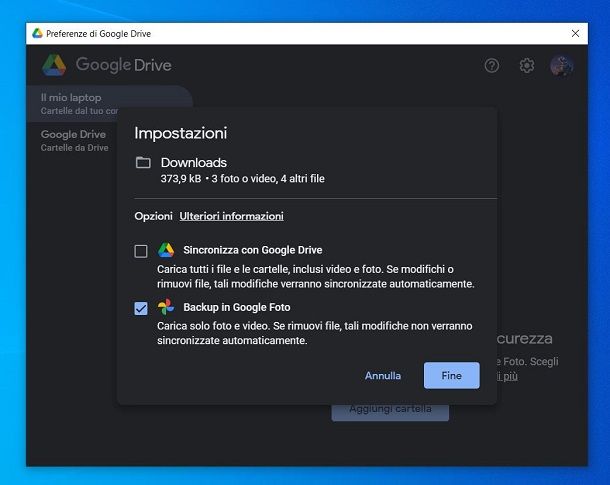Viewport: 610px width, 485px height.
Task: Open the help question mark icon
Action: [492, 65]
